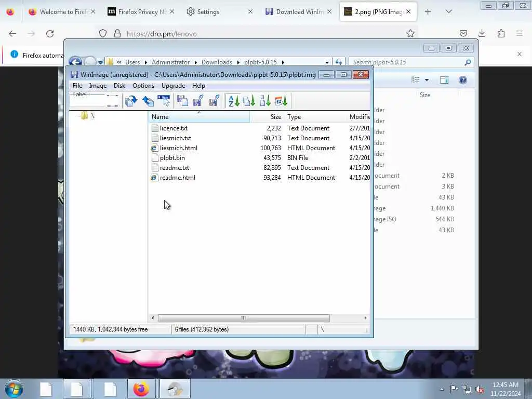532x399 pixels.
Task: Sort files by type toolbar icon
Action: 249,101
